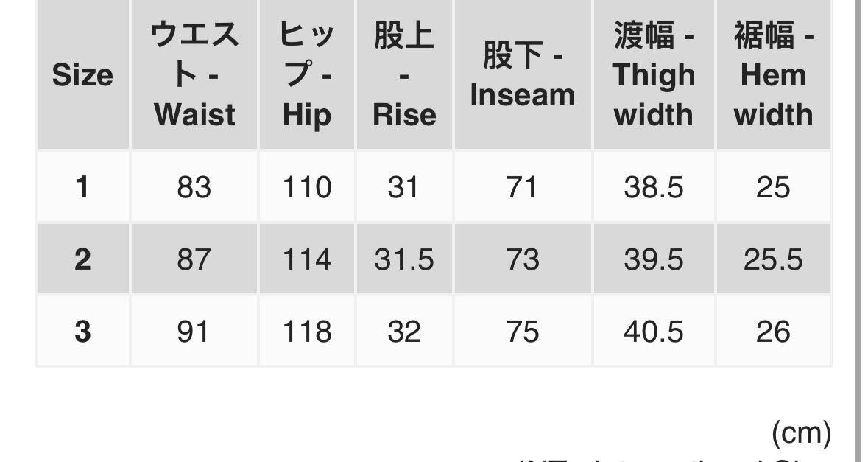
Task: Click waist value 83 cell
Action: point(194,187)
